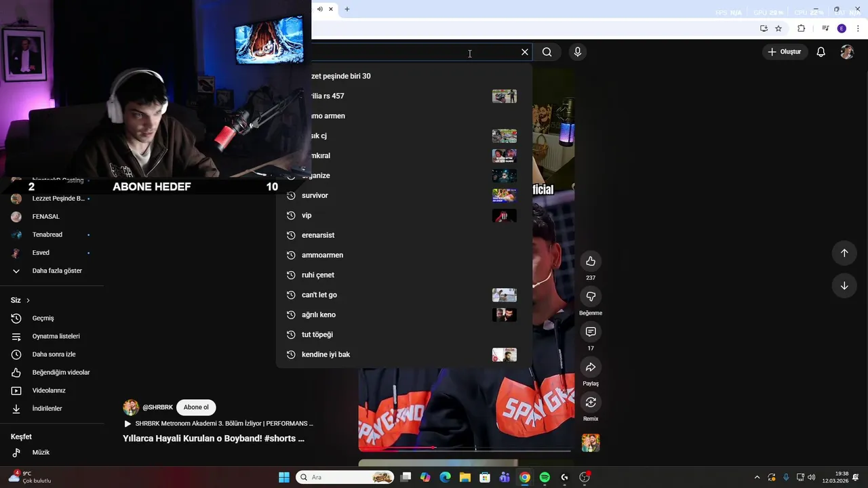The width and height of the screenshot is (868, 488).
Task: Open Chrome three-dot menu
Action: 859,28
